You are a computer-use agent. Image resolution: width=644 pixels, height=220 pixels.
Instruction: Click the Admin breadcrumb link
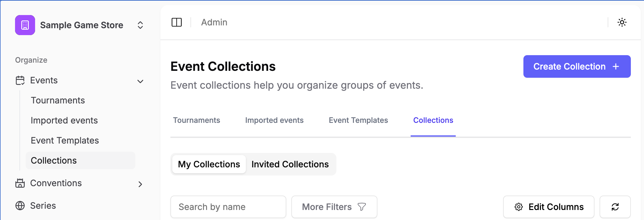click(214, 22)
